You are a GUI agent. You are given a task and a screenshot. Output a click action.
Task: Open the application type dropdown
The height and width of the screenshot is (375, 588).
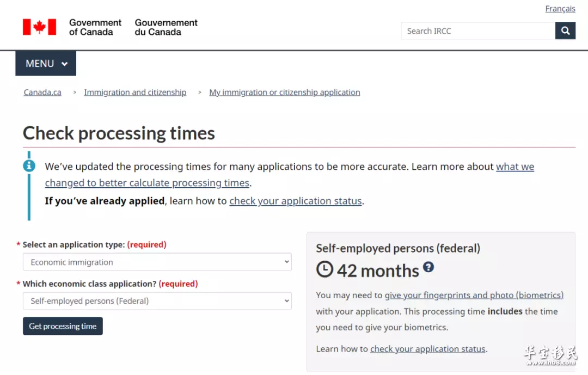click(157, 262)
